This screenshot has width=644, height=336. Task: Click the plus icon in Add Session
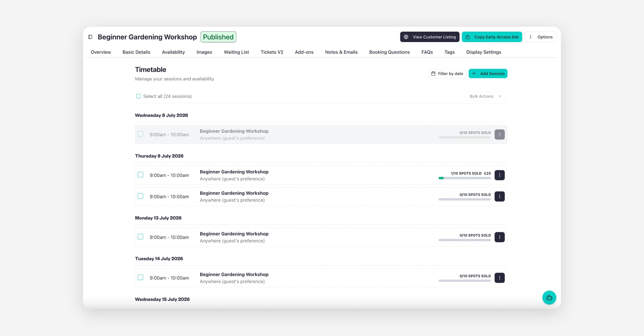(474, 73)
